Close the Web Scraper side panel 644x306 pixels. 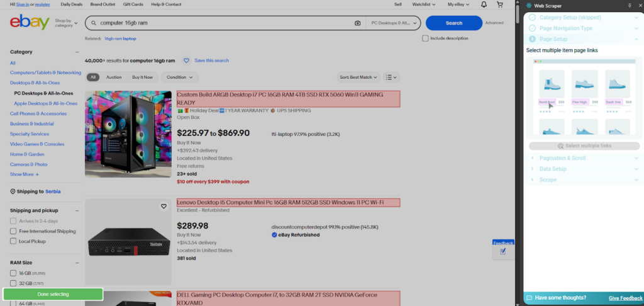point(640,6)
